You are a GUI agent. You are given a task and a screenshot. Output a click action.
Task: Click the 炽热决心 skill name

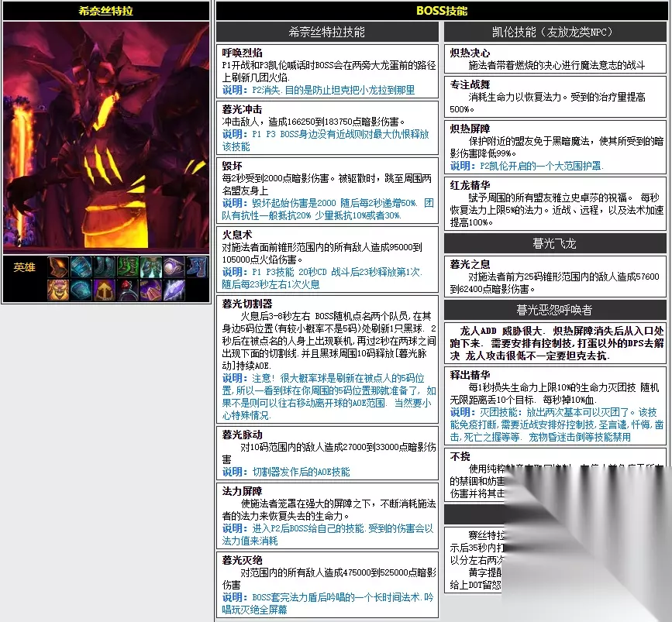pos(470,53)
